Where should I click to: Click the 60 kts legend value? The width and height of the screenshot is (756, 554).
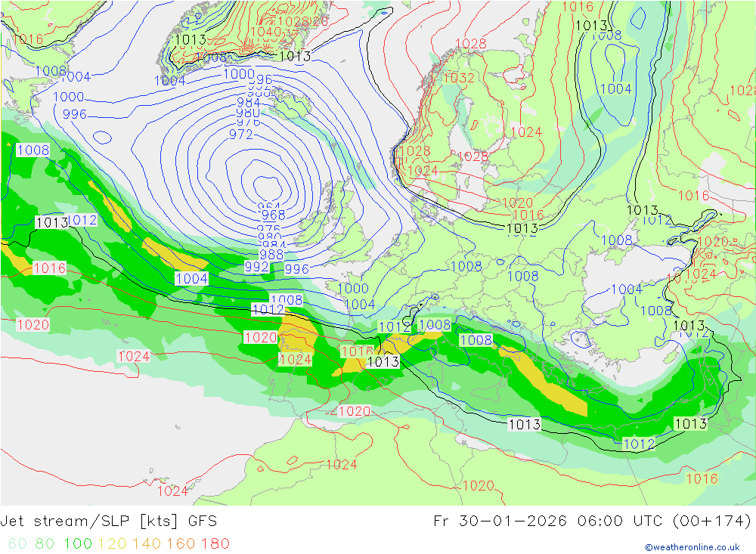click(18, 544)
